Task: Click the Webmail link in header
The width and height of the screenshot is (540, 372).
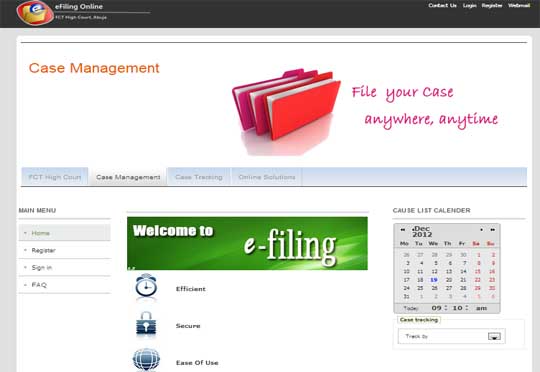Action: coord(519,5)
